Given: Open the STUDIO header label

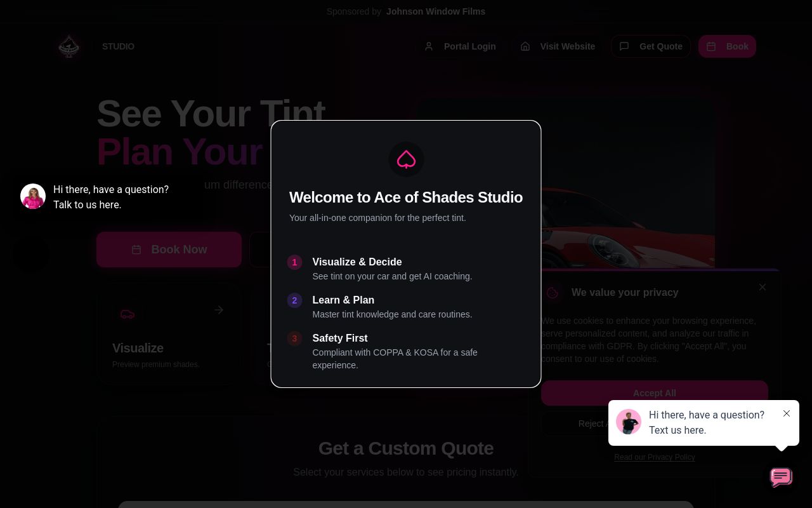Looking at the screenshot, I should pyautogui.click(x=118, y=46).
